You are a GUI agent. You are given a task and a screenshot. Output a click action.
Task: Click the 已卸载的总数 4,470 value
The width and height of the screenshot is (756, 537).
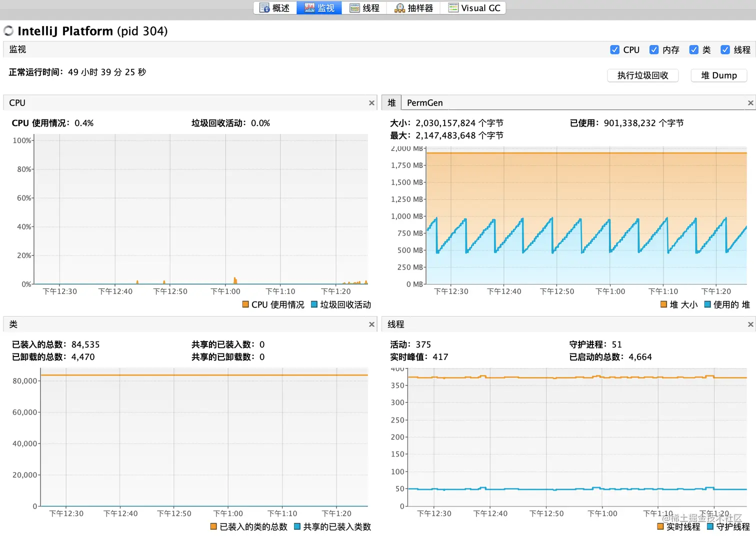(83, 357)
